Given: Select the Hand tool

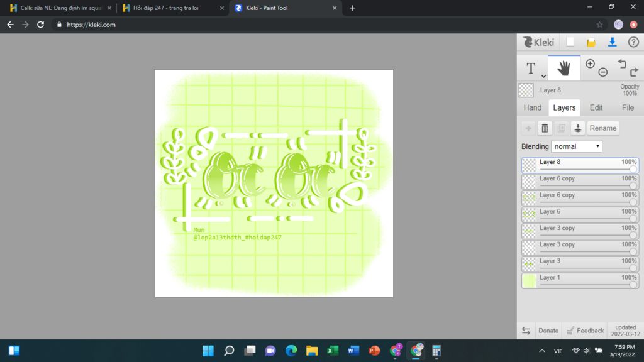Looking at the screenshot, I should pos(564,68).
